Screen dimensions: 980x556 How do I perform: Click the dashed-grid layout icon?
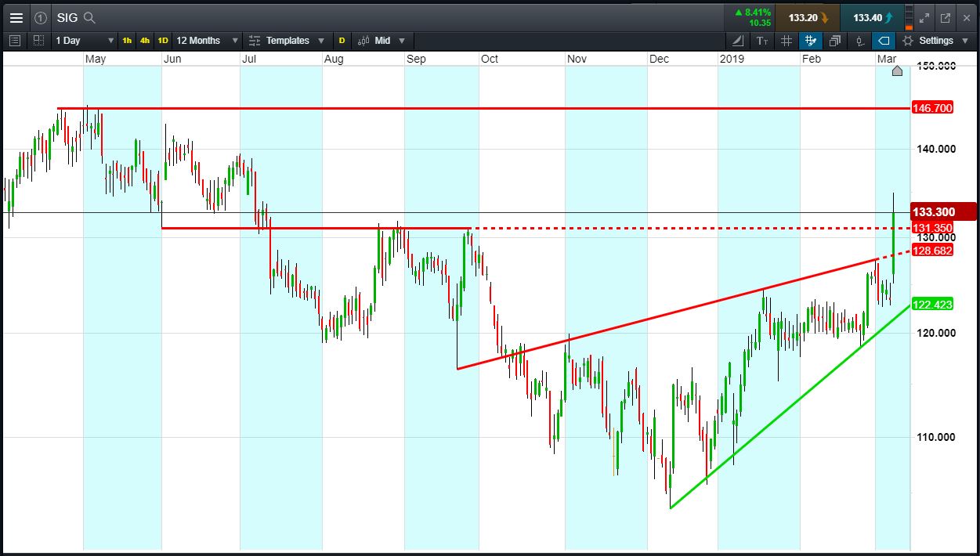pyautogui.click(x=39, y=41)
